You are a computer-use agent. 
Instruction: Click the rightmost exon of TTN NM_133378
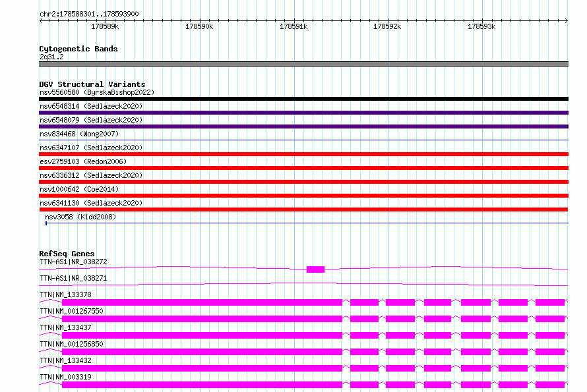550,302
